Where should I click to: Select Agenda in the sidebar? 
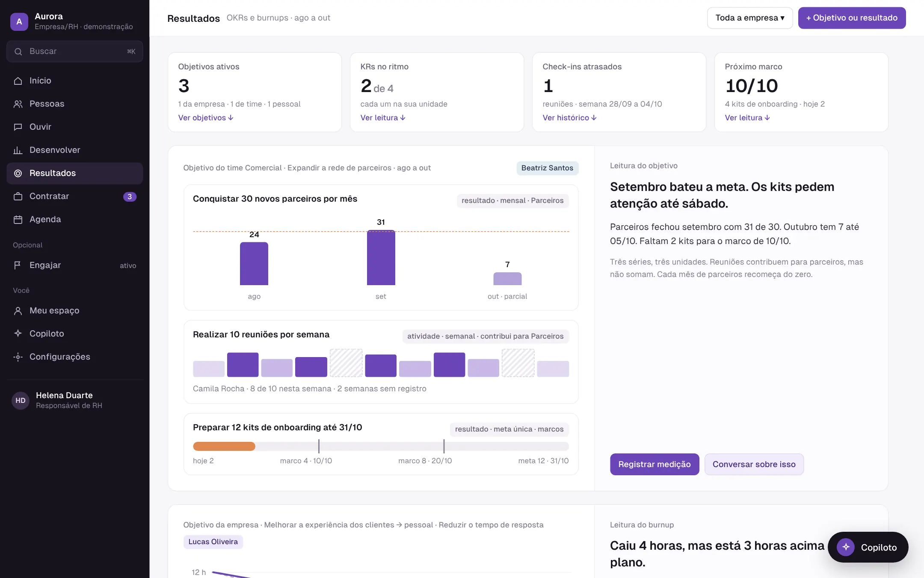74,219
